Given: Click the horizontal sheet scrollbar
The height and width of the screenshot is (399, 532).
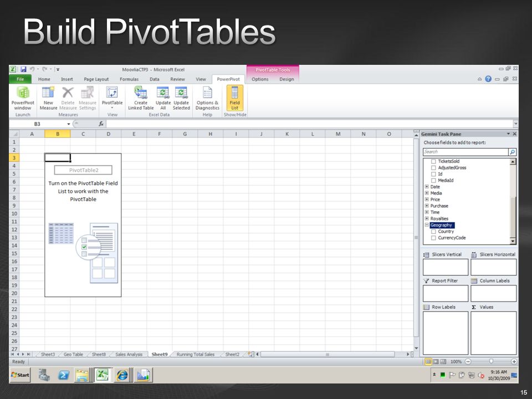Looking at the screenshot, I should click(327, 354).
